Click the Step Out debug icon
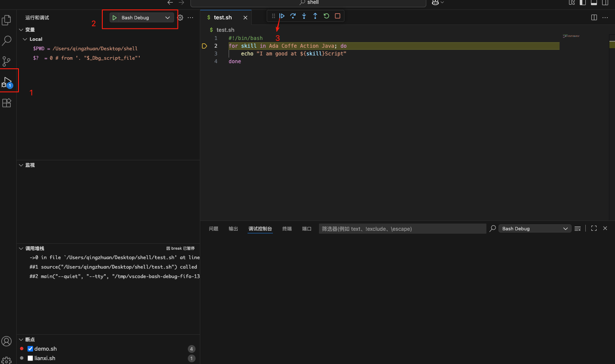This screenshot has height=364, width=615. 315,16
